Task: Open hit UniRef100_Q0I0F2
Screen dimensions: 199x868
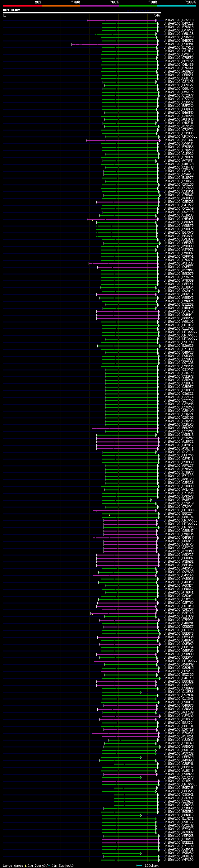Action: click(178, 312)
